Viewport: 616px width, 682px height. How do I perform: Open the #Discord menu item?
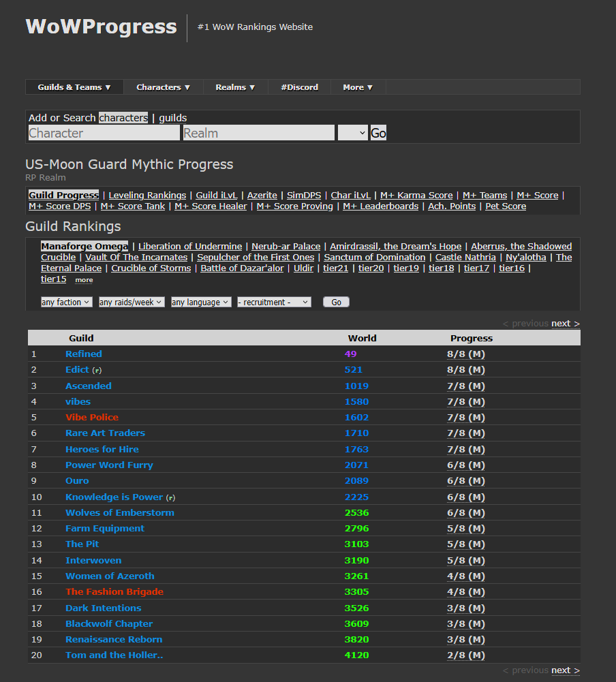[x=299, y=87]
